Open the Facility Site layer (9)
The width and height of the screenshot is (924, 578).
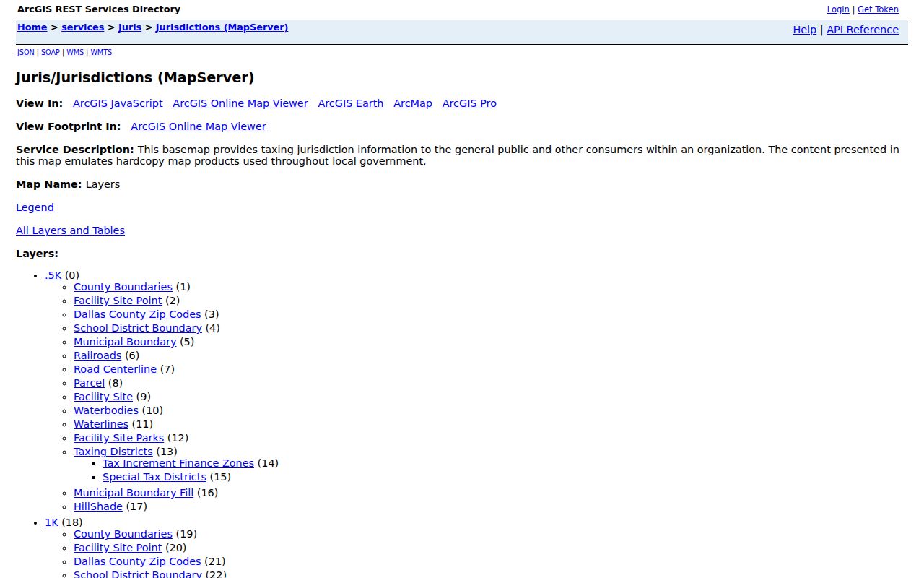point(103,397)
